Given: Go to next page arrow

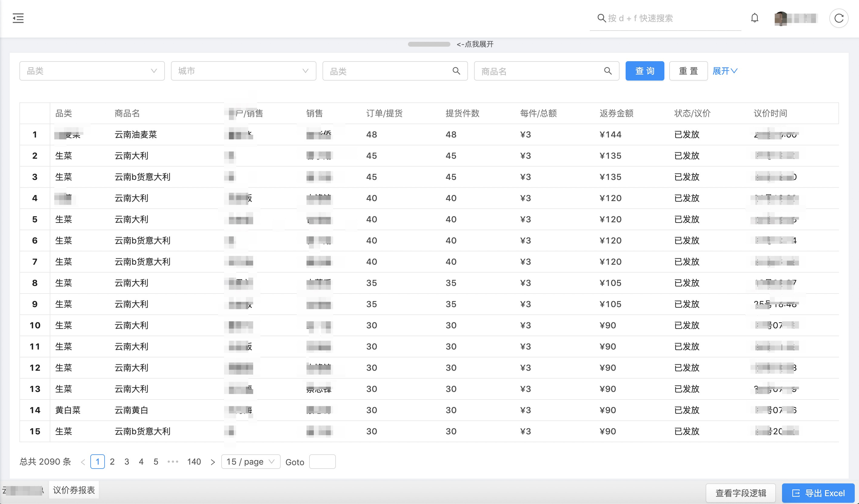Looking at the screenshot, I should 213,462.
